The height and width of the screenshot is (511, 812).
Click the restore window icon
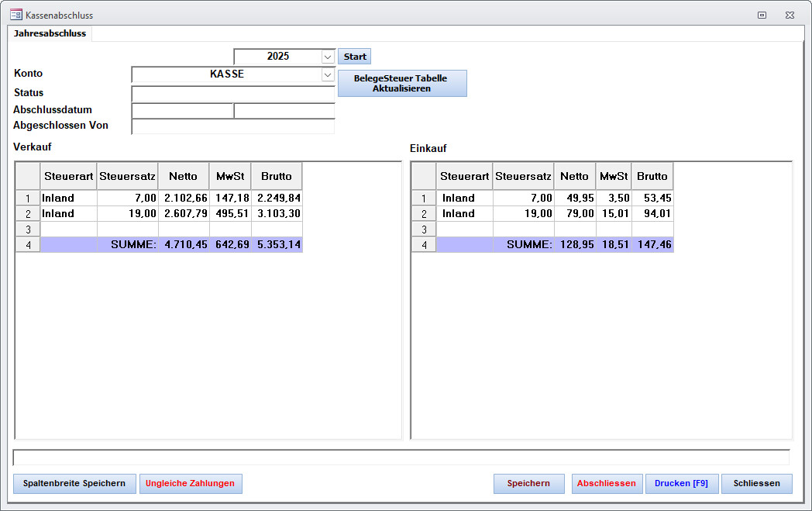coord(762,15)
